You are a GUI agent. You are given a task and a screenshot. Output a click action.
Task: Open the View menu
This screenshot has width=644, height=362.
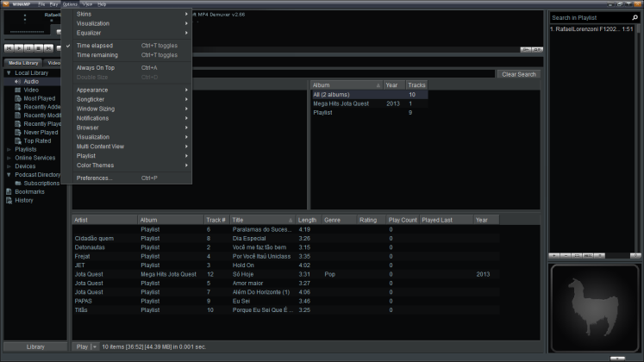pos(87,4)
